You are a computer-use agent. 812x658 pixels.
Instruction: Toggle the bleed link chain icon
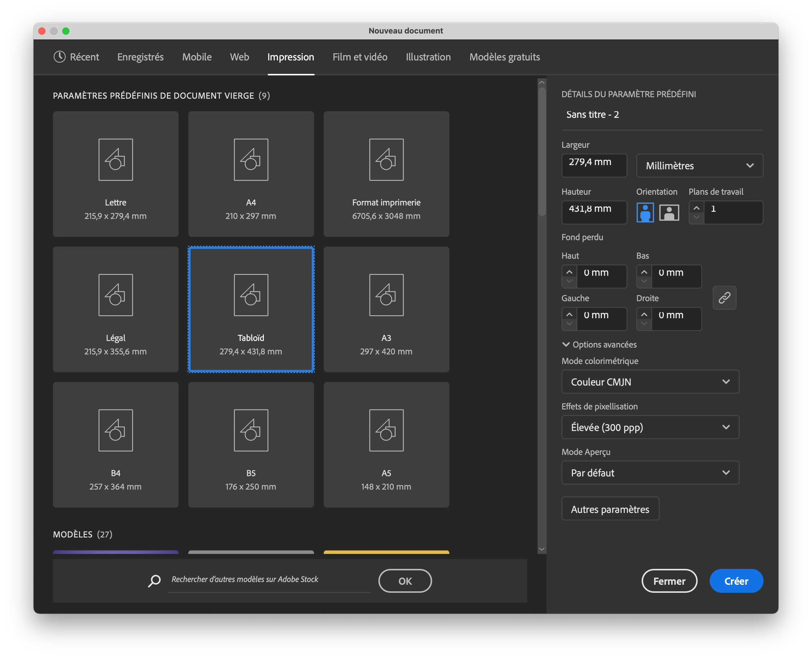(x=724, y=298)
